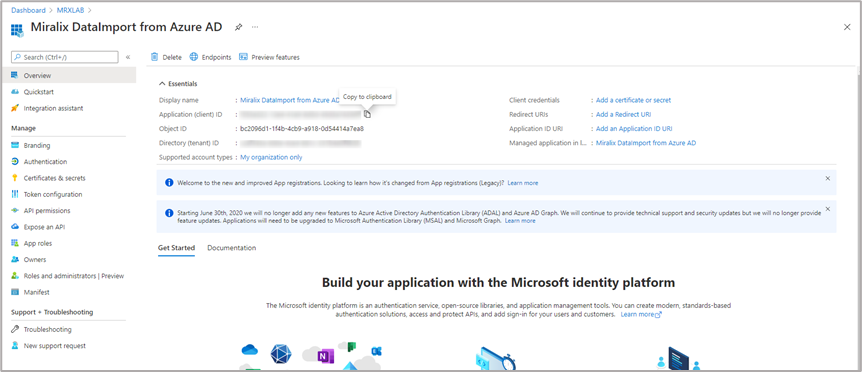Click the Delete toolbar button label
The width and height of the screenshot is (862, 372).
pos(172,57)
